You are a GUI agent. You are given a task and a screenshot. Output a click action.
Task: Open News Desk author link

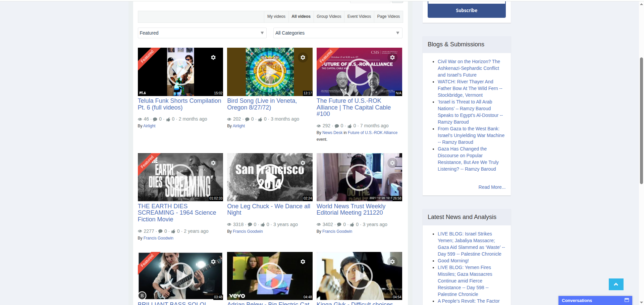332,133
